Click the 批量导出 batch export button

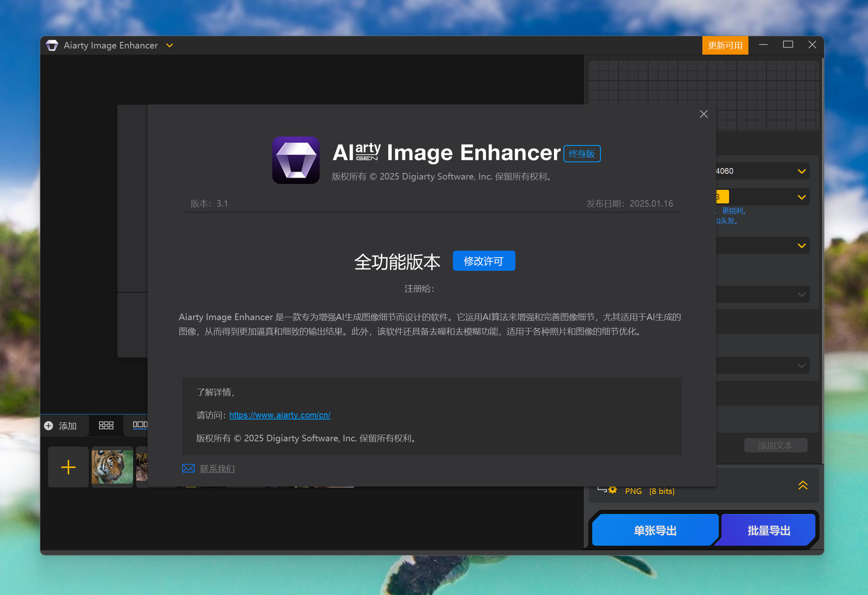click(x=769, y=530)
